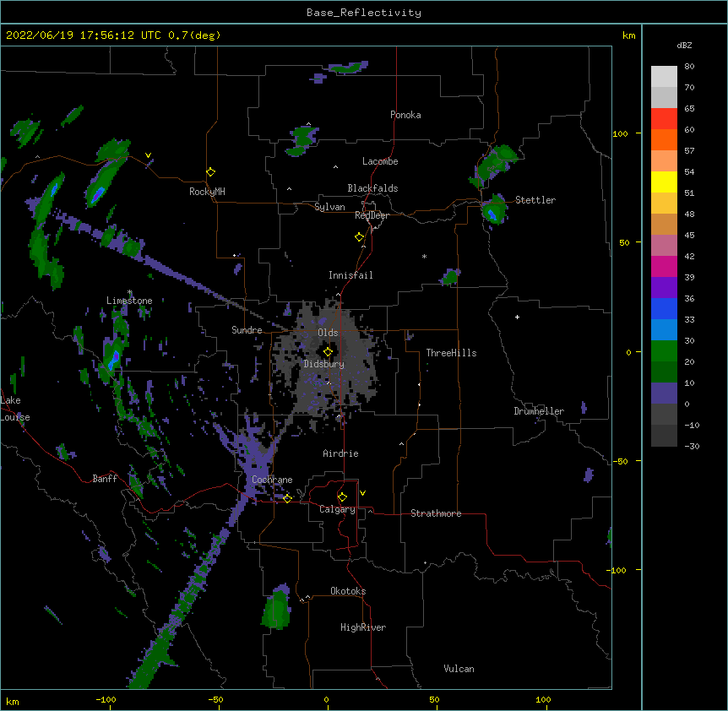Click the Sylvan label on the map
This screenshot has height=711, width=728.
click(329, 207)
